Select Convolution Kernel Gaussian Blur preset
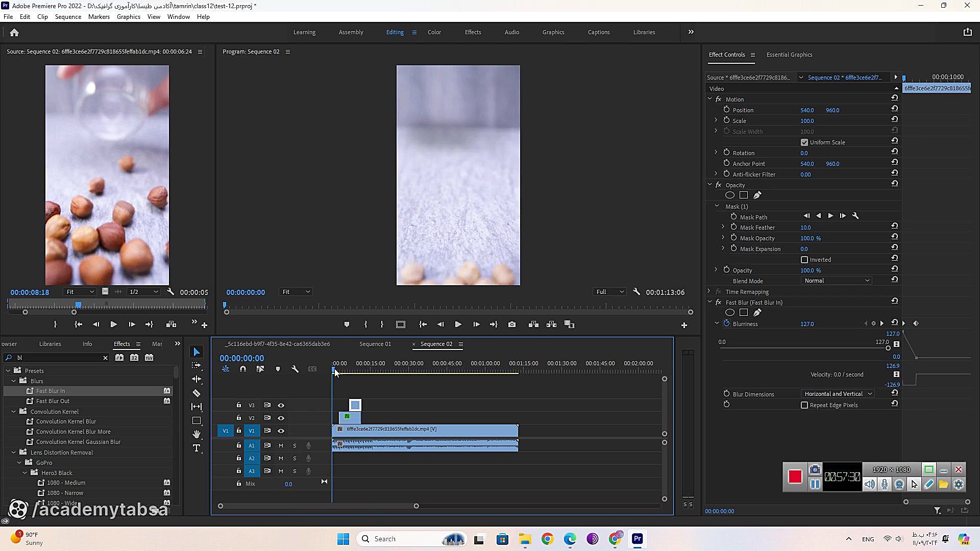980x551 pixels. 78,442
